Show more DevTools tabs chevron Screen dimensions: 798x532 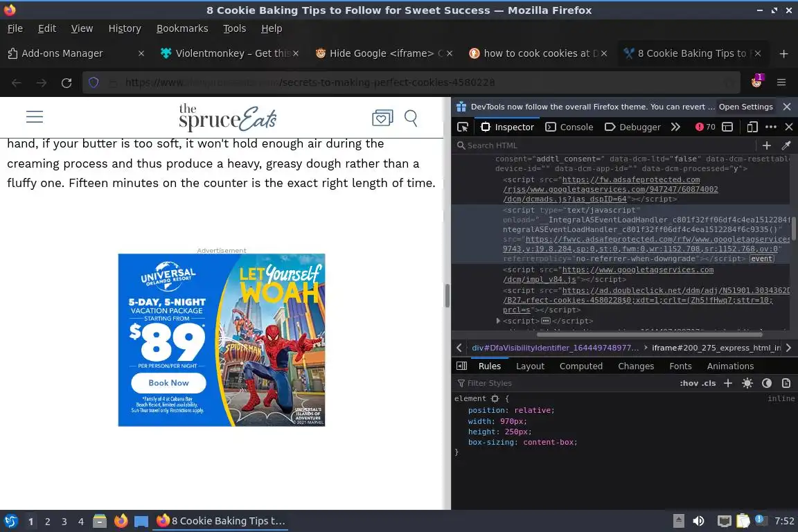(675, 127)
